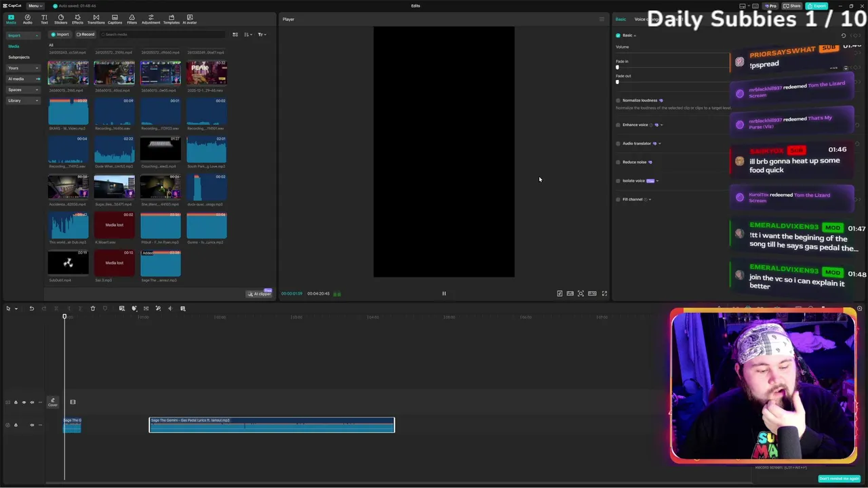Open the media sort dropdown
Image resolution: width=868 pixels, height=488 pixels.
click(248, 35)
